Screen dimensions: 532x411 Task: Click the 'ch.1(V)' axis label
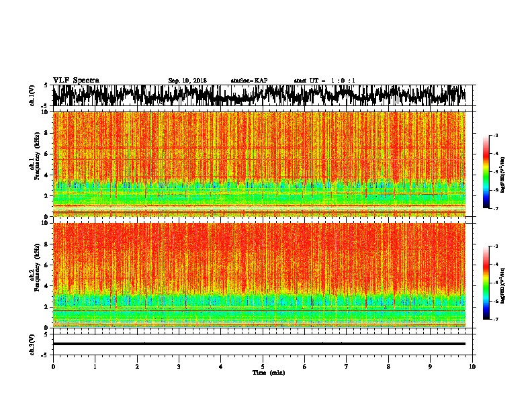click(x=32, y=95)
